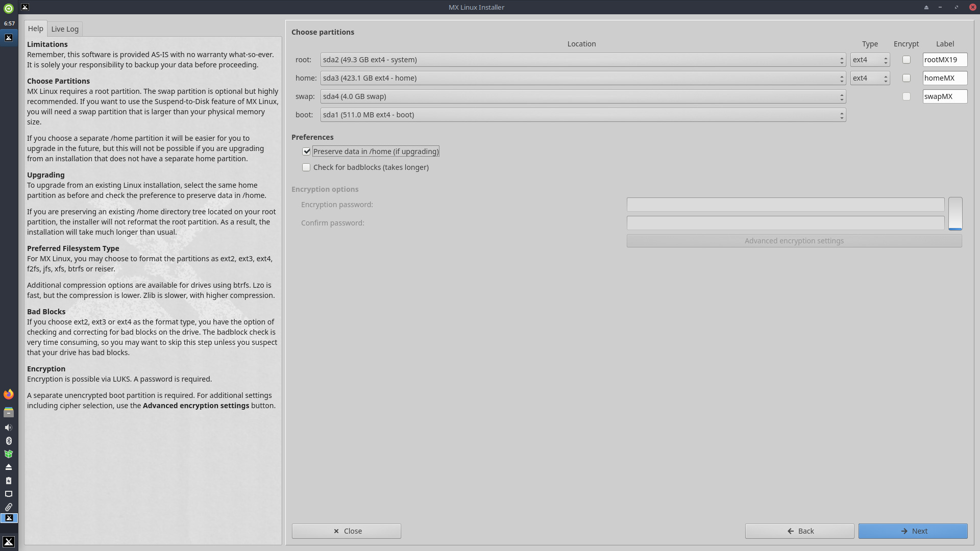This screenshot has width=980, height=551.
Task: Edit the rootMX19 label field
Action: (945, 60)
